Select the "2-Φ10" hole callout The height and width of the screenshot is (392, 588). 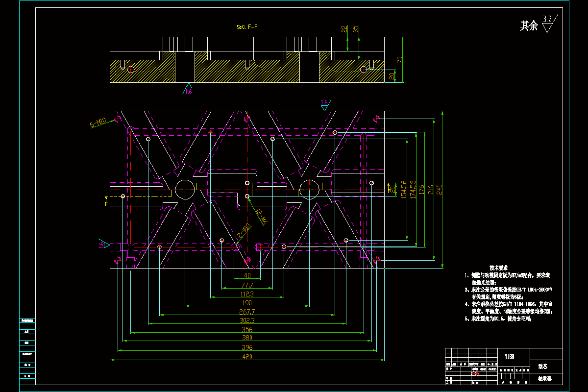245,231
